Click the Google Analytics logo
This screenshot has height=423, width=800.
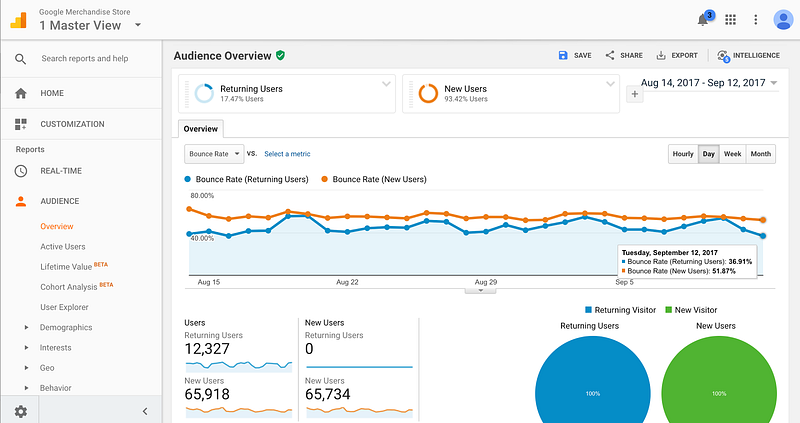18,20
